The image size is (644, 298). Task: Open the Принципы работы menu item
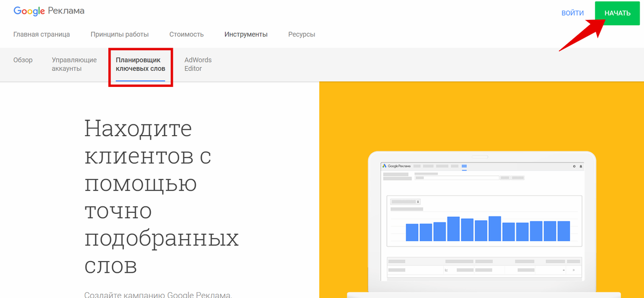click(120, 34)
